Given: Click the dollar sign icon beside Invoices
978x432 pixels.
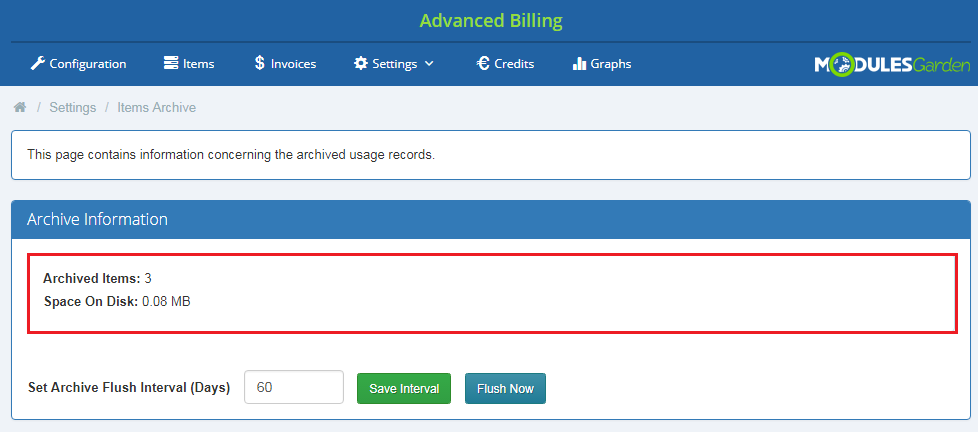Looking at the screenshot, I should 259,63.
